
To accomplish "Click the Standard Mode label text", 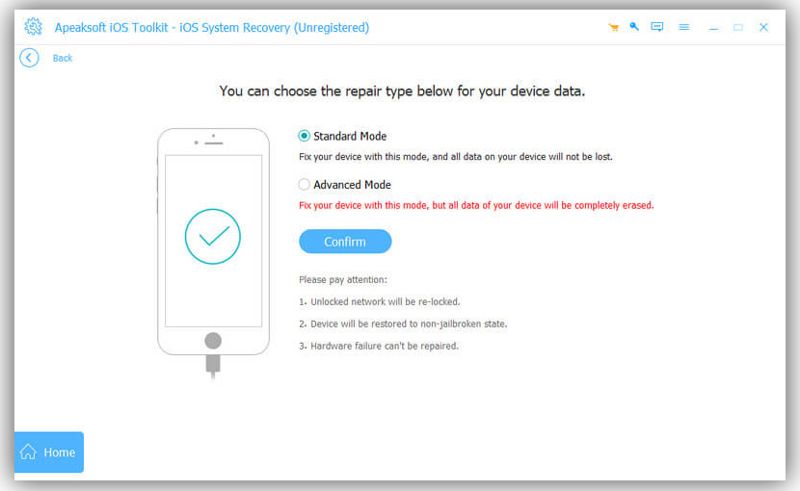I will [x=350, y=136].
